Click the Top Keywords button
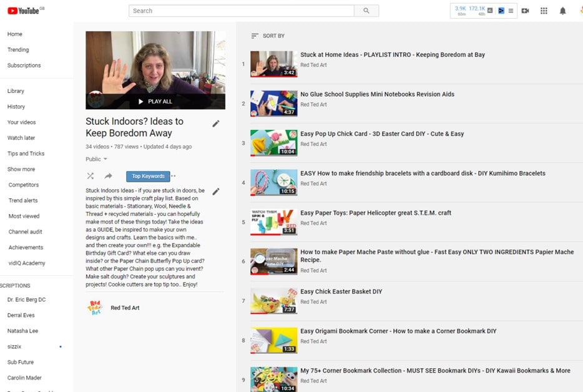The width and height of the screenshot is (583, 392). 148,176
